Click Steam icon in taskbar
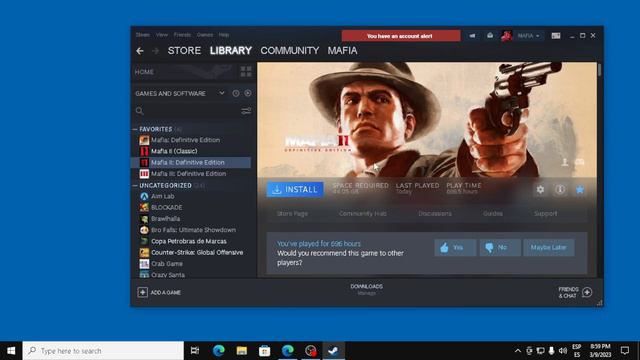This screenshot has width=640, height=360. coord(333,351)
